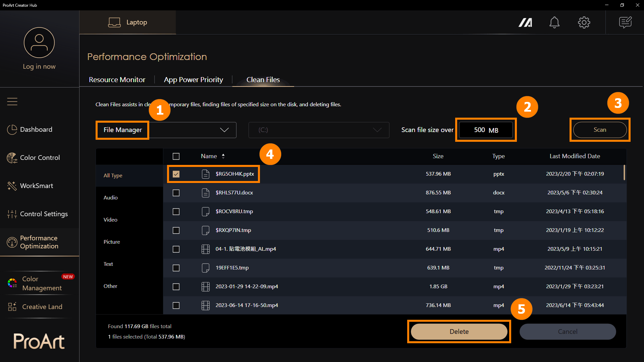This screenshot has width=644, height=362.
Task: Switch to App Power Priority tab
Action: click(x=194, y=80)
